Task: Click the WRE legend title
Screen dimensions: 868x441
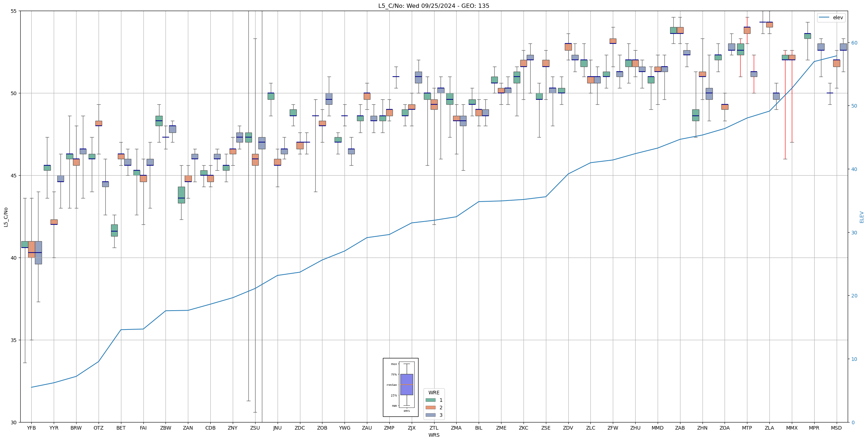Action: coord(434,393)
